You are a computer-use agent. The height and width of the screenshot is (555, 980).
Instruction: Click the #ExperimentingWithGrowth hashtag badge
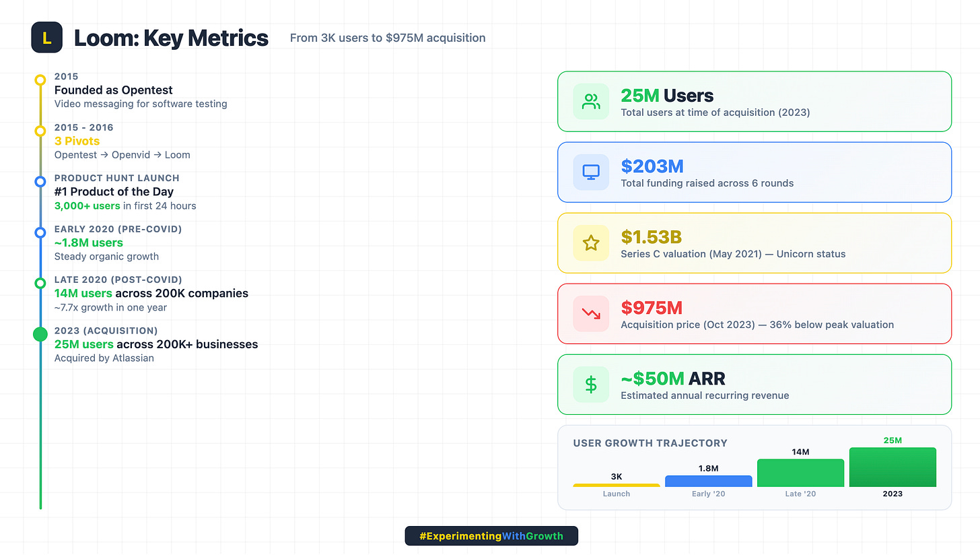[491, 536]
